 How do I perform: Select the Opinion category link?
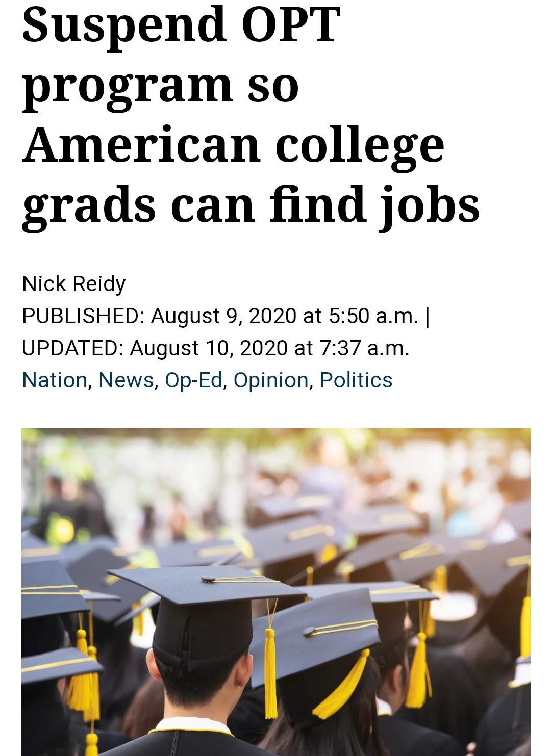(x=271, y=380)
